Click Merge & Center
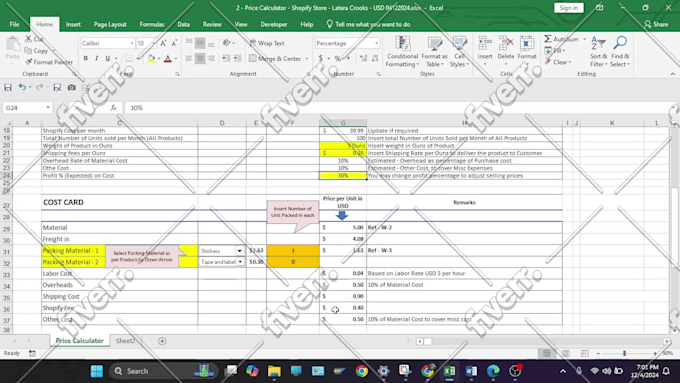This screenshot has width=680, height=383. [x=275, y=58]
